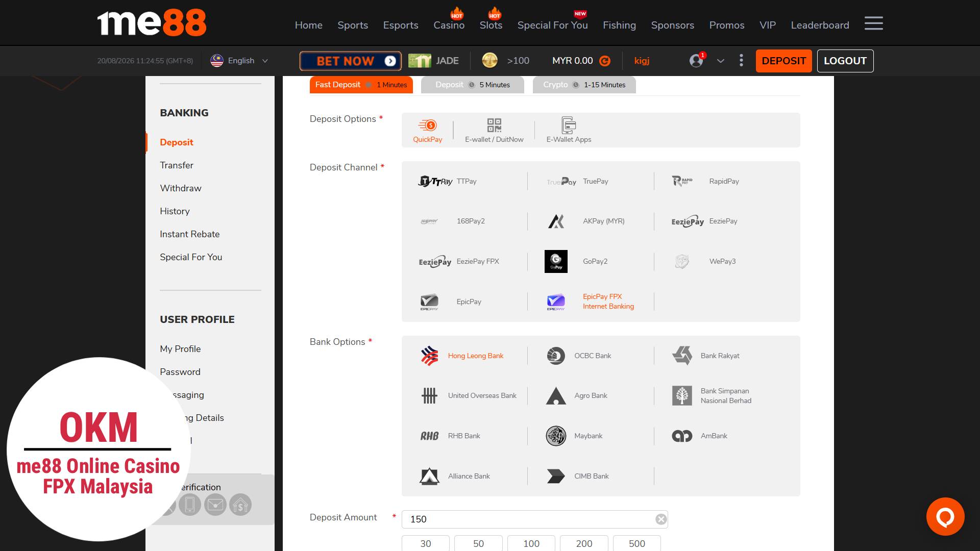
Task: Open the Casino menu
Action: coord(449,25)
